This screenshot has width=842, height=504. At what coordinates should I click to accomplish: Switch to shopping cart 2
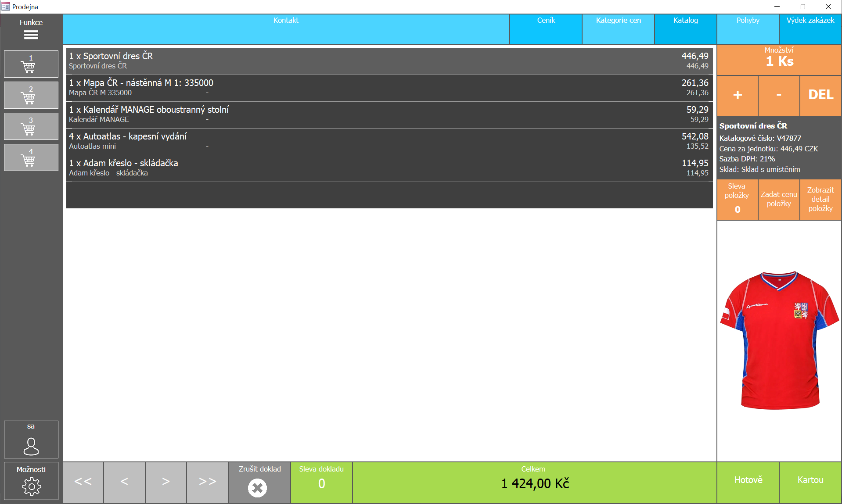tap(31, 95)
